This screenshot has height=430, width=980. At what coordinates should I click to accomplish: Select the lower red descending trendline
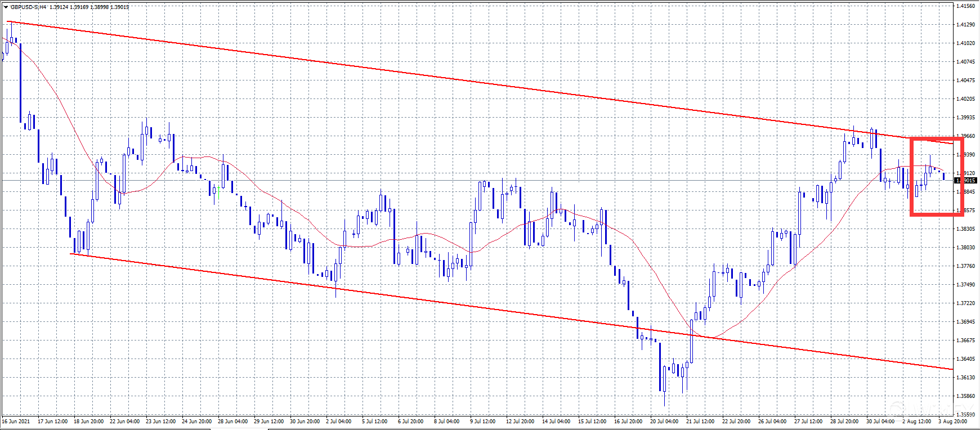coord(512,311)
